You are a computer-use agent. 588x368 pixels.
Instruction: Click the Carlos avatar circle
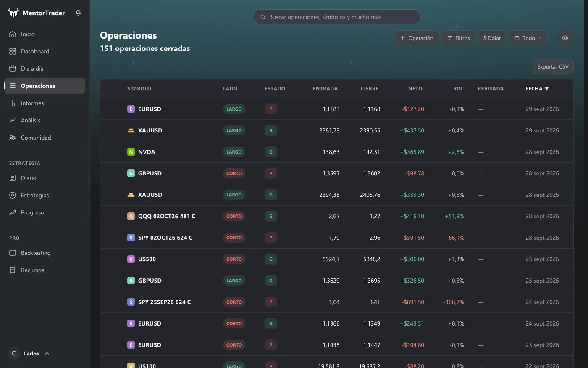click(x=14, y=353)
